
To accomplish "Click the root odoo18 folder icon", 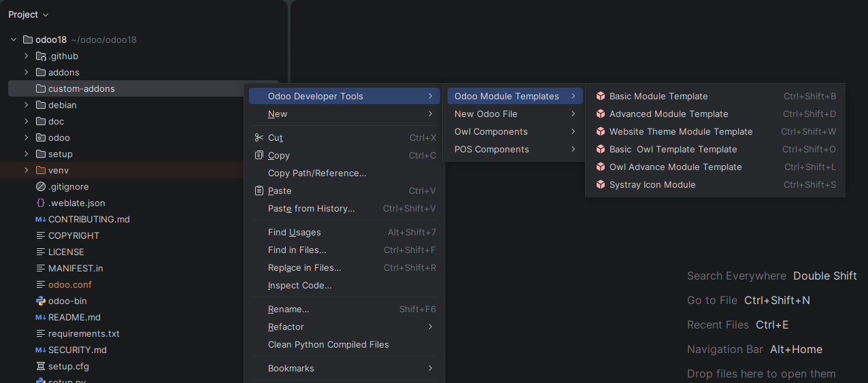I will [x=28, y=39].
